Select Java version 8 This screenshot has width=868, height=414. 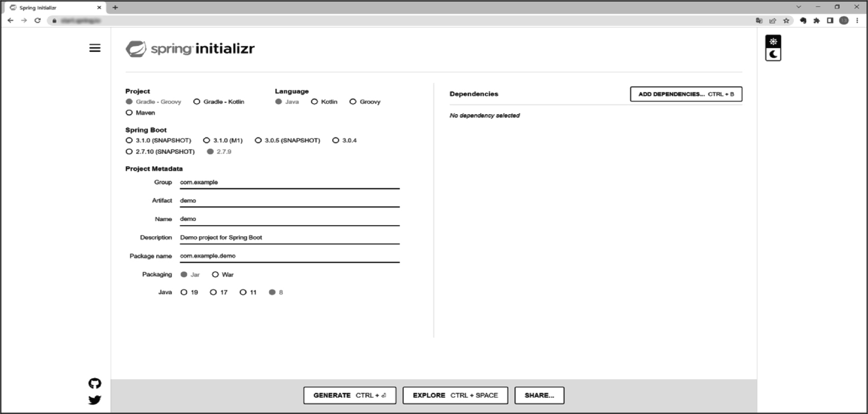tap(276, 292)
